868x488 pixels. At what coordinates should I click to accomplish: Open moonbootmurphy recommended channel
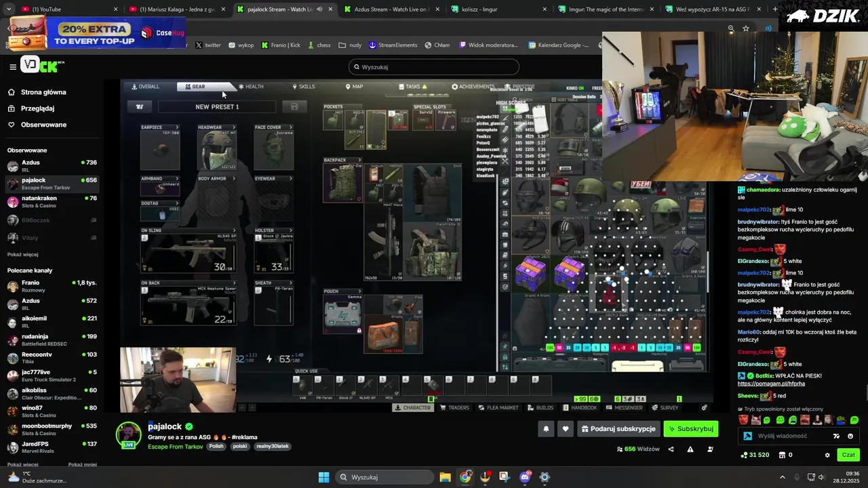[52, 429]
